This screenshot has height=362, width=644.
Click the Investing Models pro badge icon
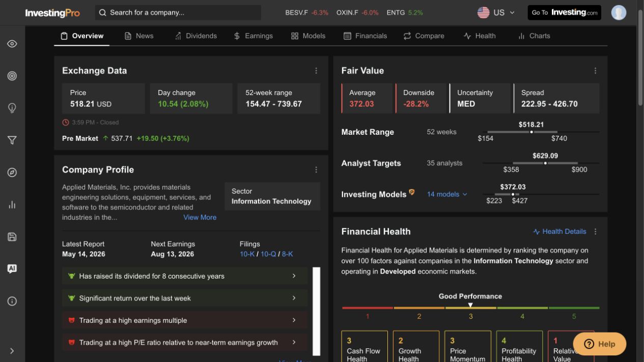point(412,193)
